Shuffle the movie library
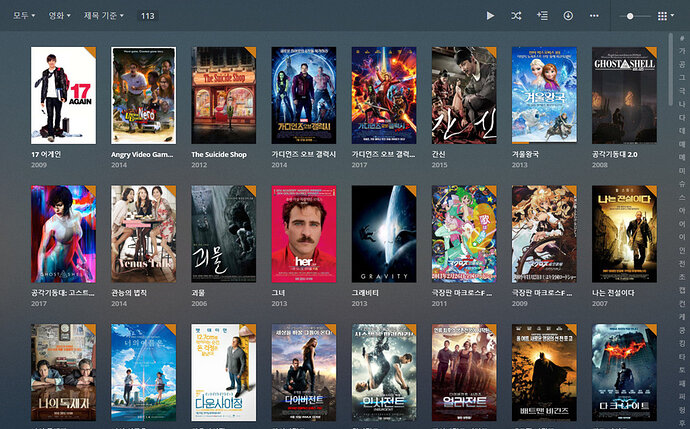Image resolution: width=690 pixels, height=429 pixels. 516,16
